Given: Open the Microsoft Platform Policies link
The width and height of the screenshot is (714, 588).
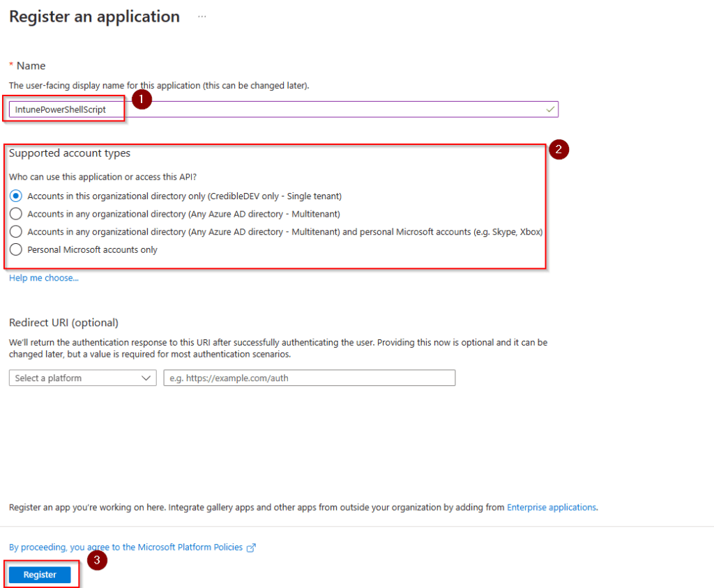Looking at the screenshot, I should [126, 548].
